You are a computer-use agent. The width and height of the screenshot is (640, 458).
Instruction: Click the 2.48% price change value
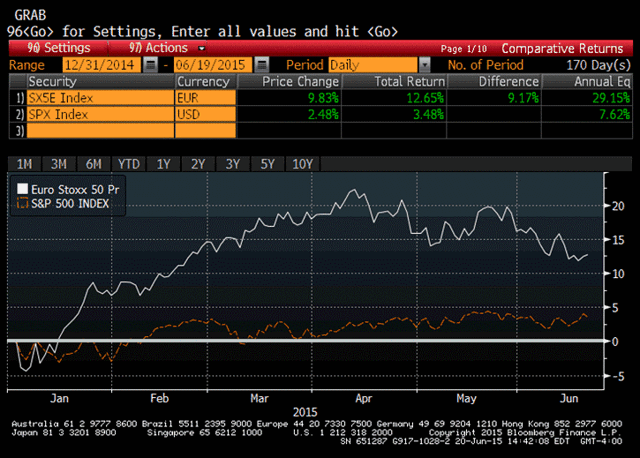(323, 114)
